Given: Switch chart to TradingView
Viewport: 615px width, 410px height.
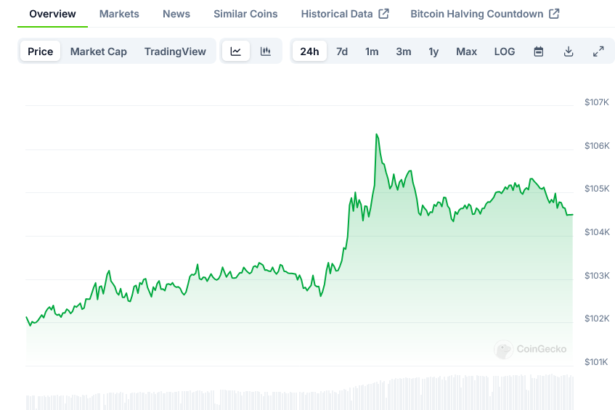Looking at the screenshot, I should pos(175,51).
